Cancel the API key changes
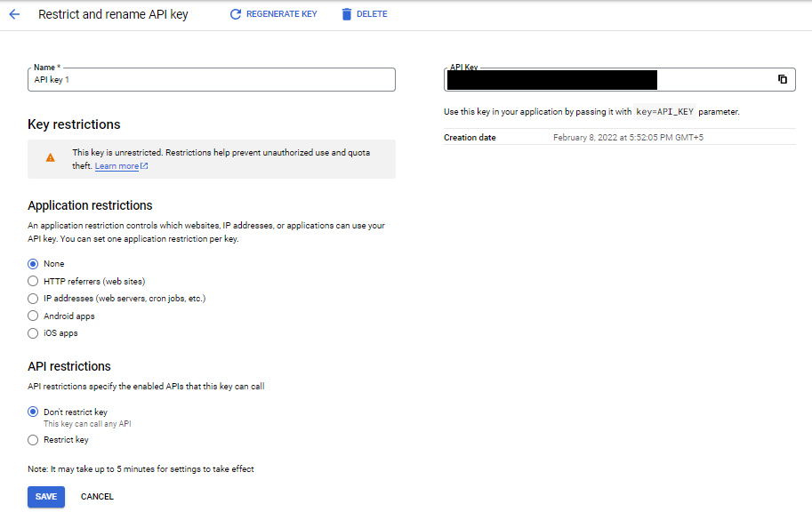812x520 pixels. click(97, 497)
